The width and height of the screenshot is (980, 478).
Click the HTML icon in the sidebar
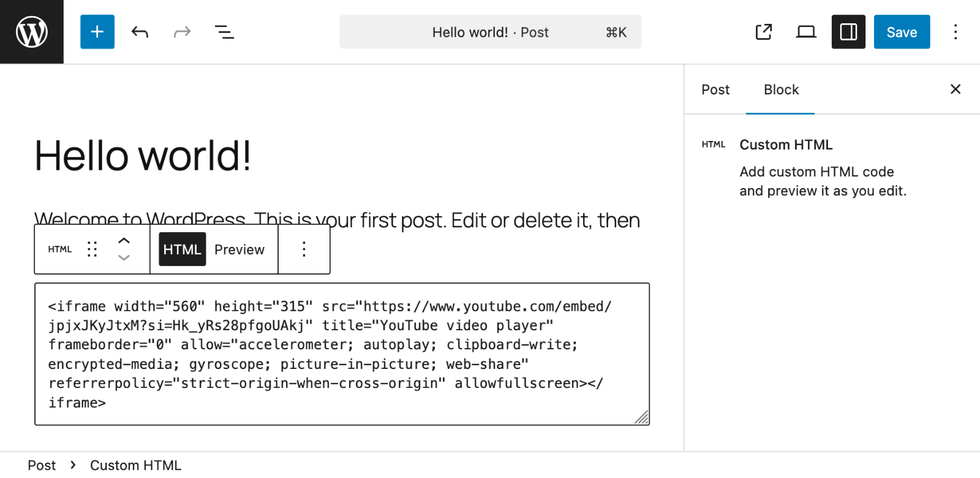pos(714,145)
